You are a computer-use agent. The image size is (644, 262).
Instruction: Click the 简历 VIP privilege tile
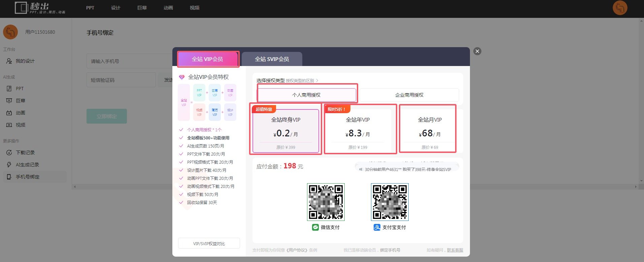pos(215,112)
